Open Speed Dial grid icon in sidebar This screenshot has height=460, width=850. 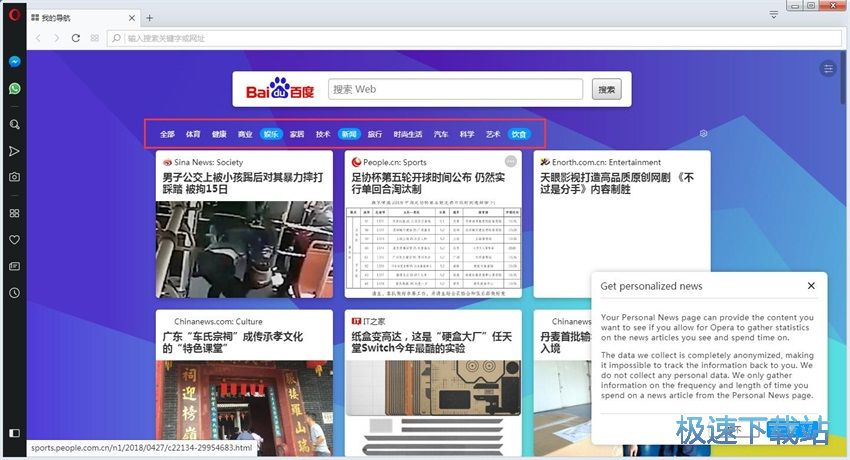click(15, 213)
